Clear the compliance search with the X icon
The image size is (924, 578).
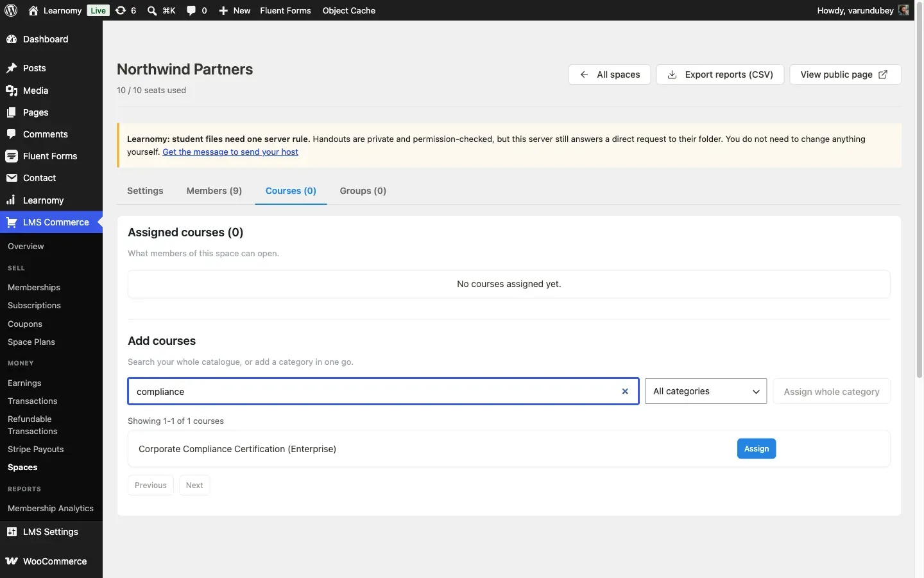point(625,391)
